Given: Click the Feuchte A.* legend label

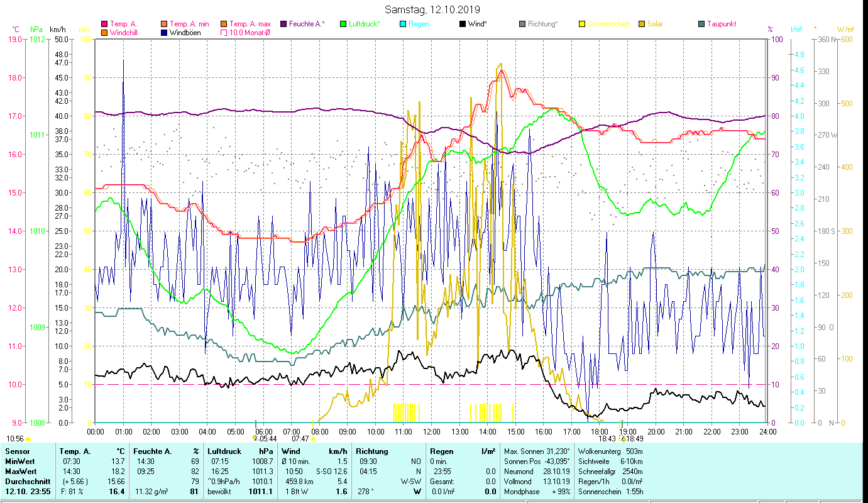Looking at the screenshot, I should [x=307, y=24].
